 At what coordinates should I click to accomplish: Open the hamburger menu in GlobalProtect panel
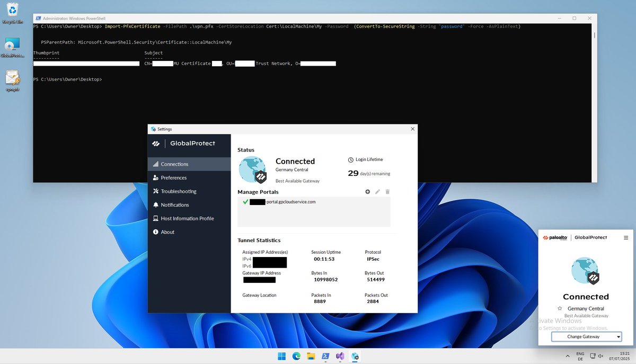pos(626,238)
